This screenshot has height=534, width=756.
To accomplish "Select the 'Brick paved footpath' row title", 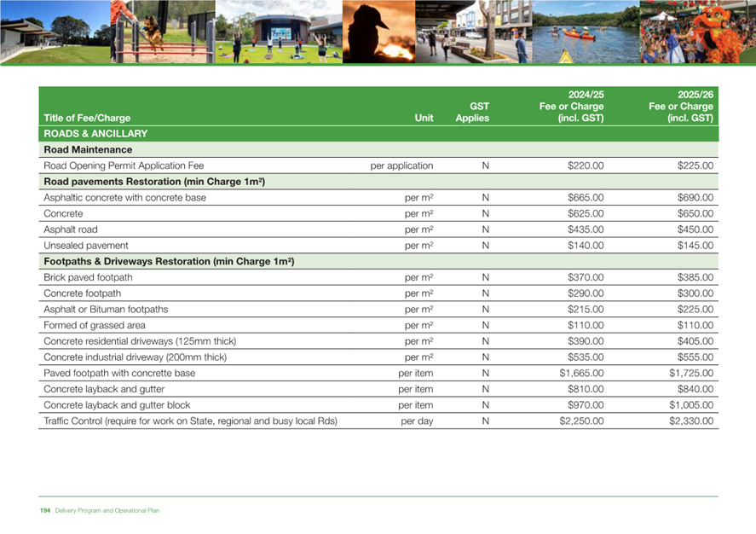I will (x=88, y=277).
